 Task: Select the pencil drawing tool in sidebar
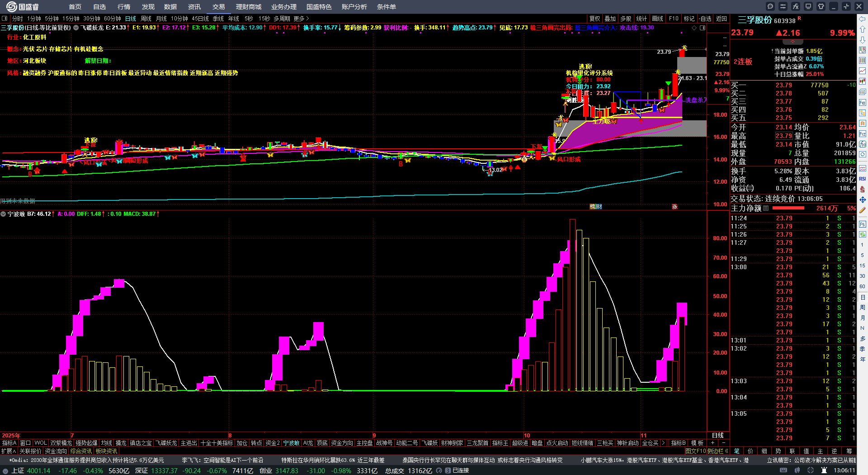[863, 210]
